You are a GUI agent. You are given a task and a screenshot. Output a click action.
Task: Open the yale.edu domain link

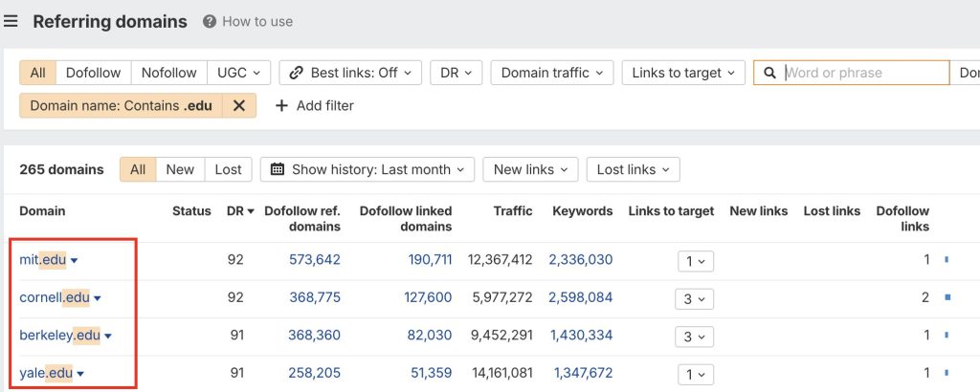(46, 373)
